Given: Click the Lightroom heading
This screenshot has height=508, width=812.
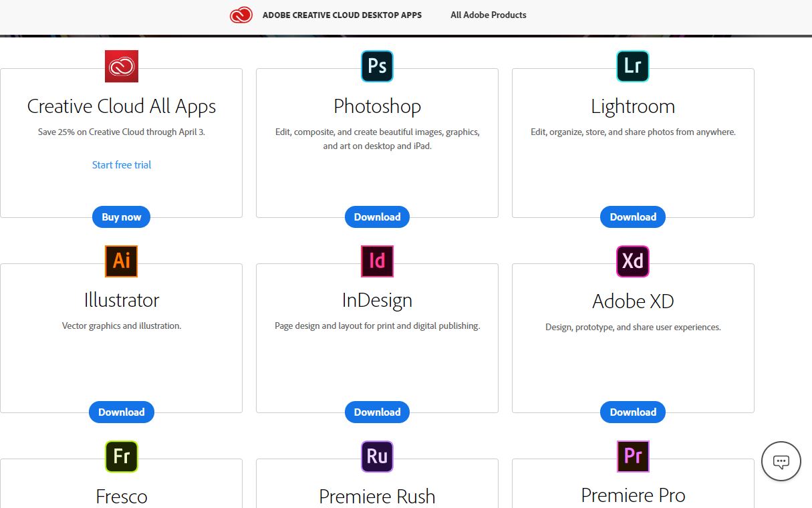Looking at the screenshot, I should 633,106.
